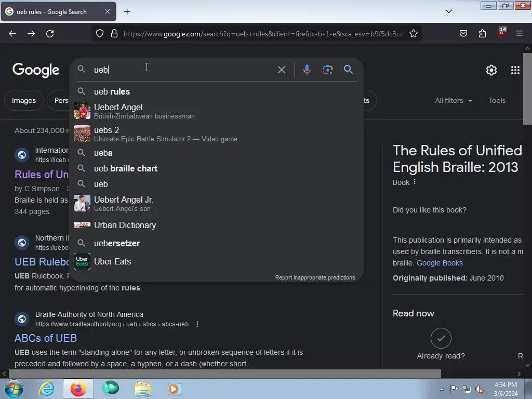Switch to Firefox in the taskbar
Viewport: 532px width, 399px height.
point(78,389)
